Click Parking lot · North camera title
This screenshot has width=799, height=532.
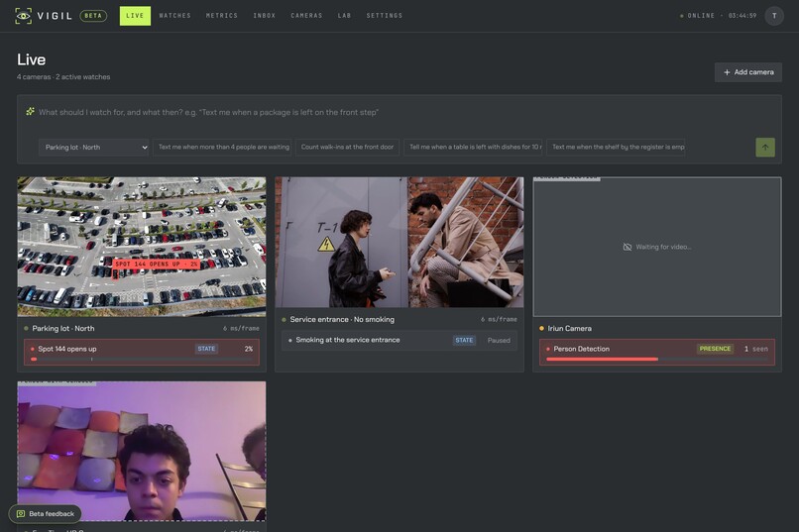(x=63, y=328)
